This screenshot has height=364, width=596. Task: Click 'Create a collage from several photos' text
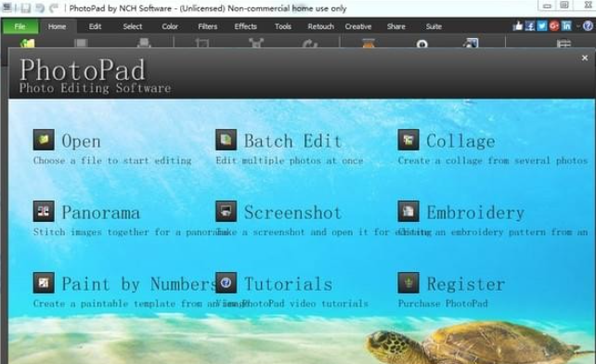(x=493, y=161)
